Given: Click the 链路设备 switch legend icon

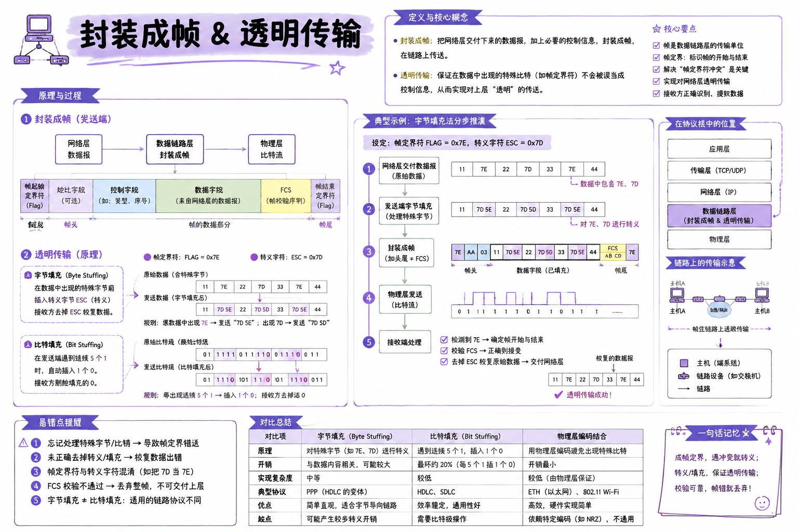Looking at the screenshot, I should [684, 376].
